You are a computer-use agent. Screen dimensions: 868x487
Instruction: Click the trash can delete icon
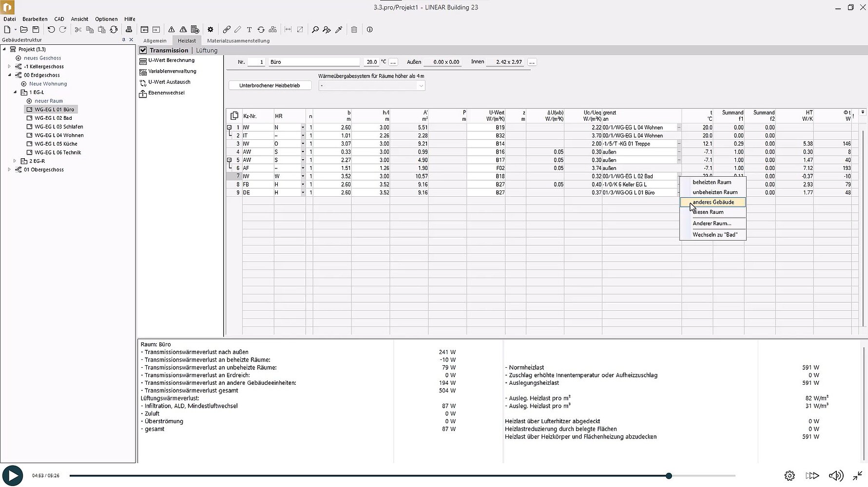click(x=354, y=30)
